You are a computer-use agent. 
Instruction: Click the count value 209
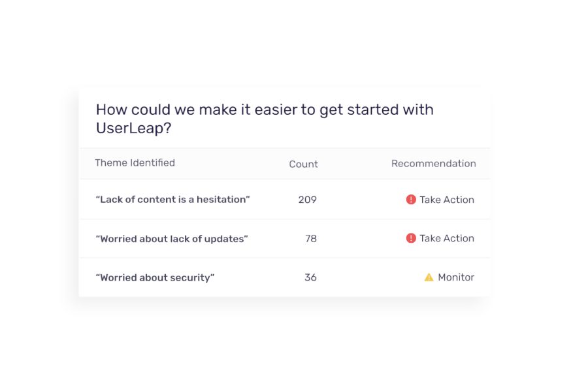(308, 200)
